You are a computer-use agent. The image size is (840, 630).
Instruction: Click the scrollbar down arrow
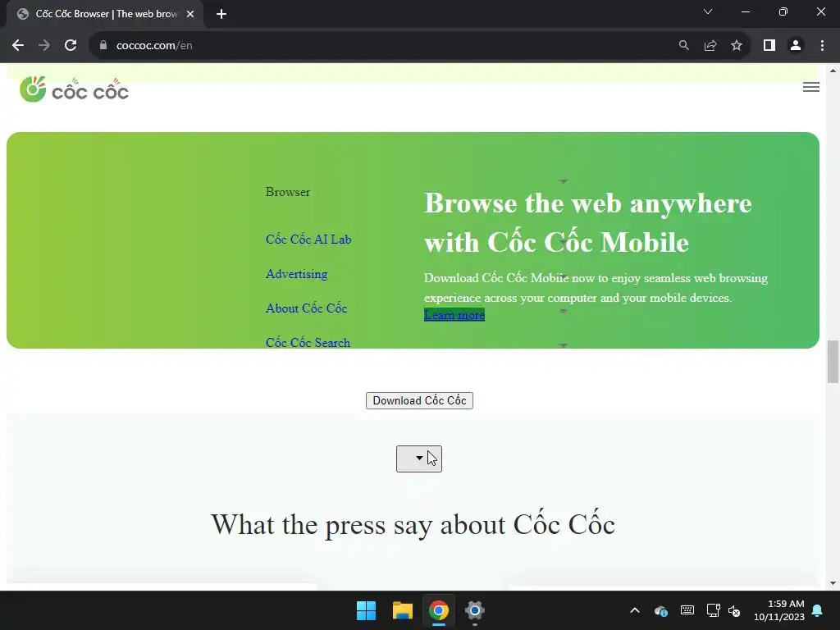833,583
